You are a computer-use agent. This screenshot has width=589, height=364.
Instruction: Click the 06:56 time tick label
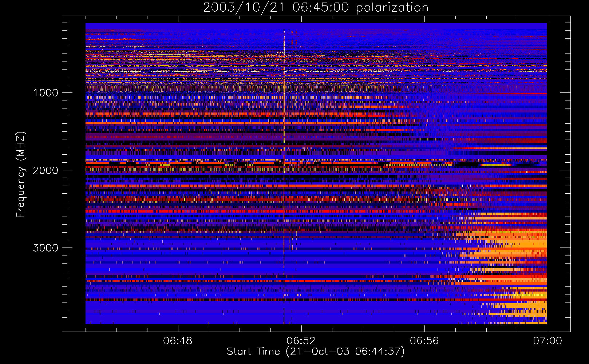pyautogui.click(x=424, y=341)
